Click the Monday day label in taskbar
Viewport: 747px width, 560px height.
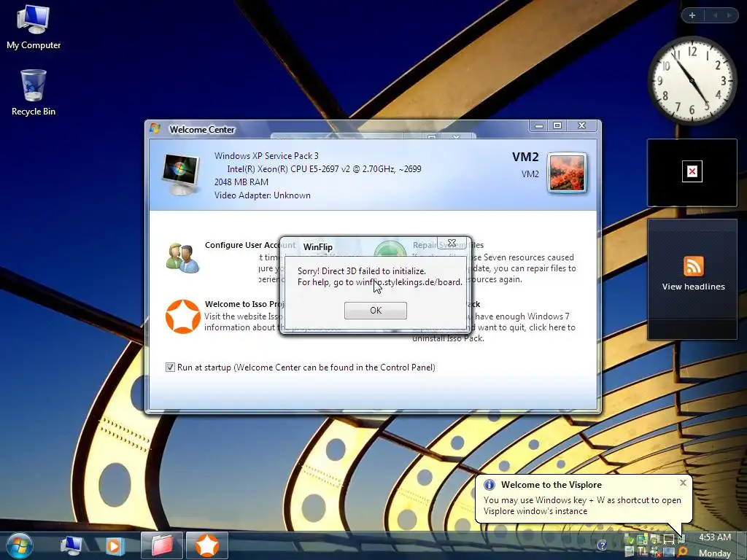715,553
